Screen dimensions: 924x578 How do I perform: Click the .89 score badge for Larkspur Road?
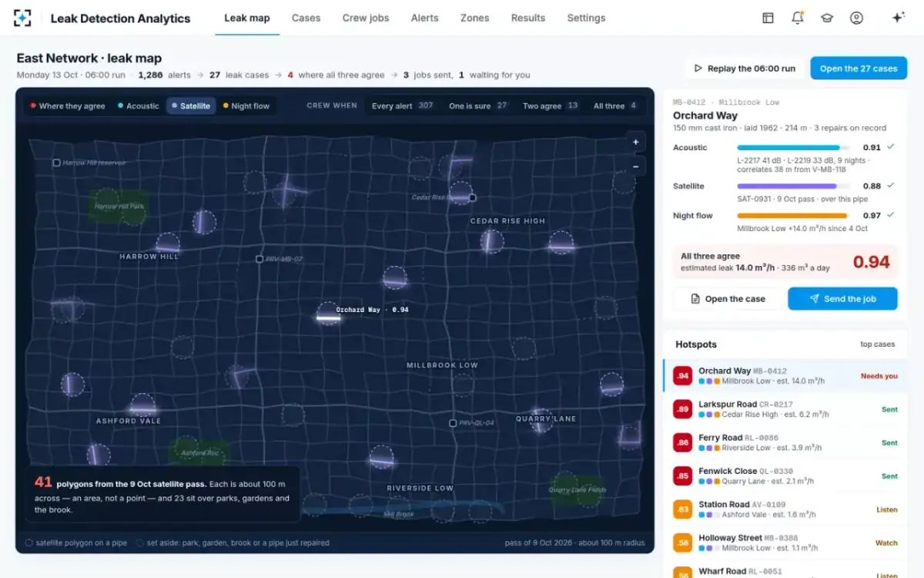pos(682,409)
